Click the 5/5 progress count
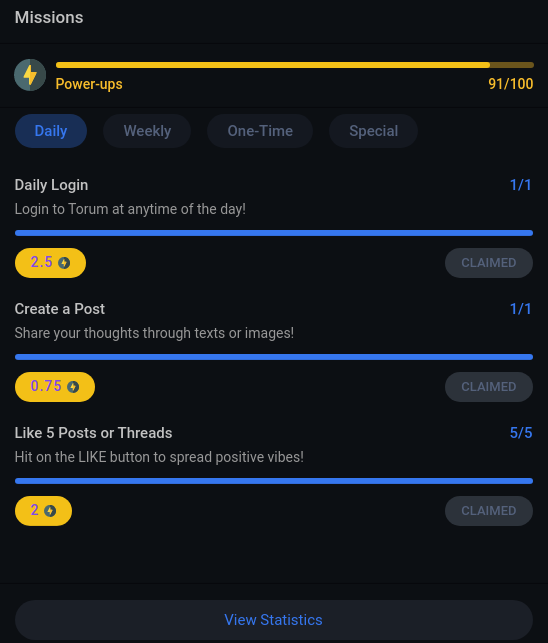The height and width of the screenshot is (643, 548). (521, 433)
